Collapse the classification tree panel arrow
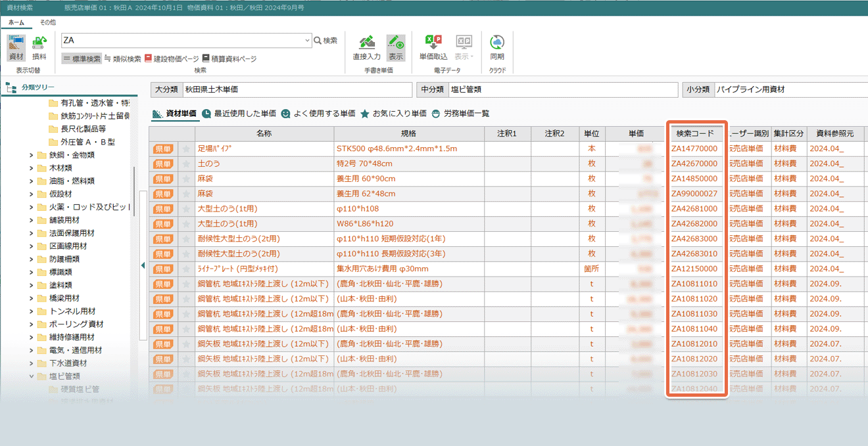The width and height of the screenshot is (868, 446). pyautogui.click(x=143, y=265)
